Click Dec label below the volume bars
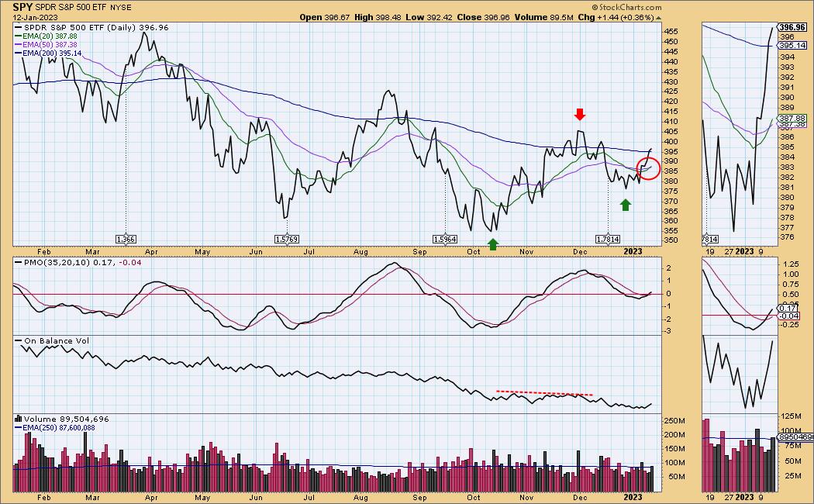 [580, 497]
